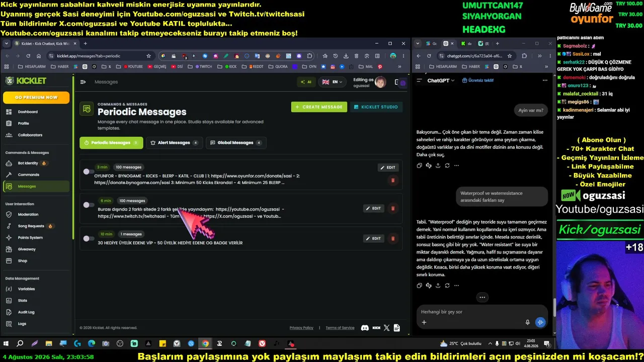
Task: Open the Terms of Service link
Action: (x=340, y=328)
